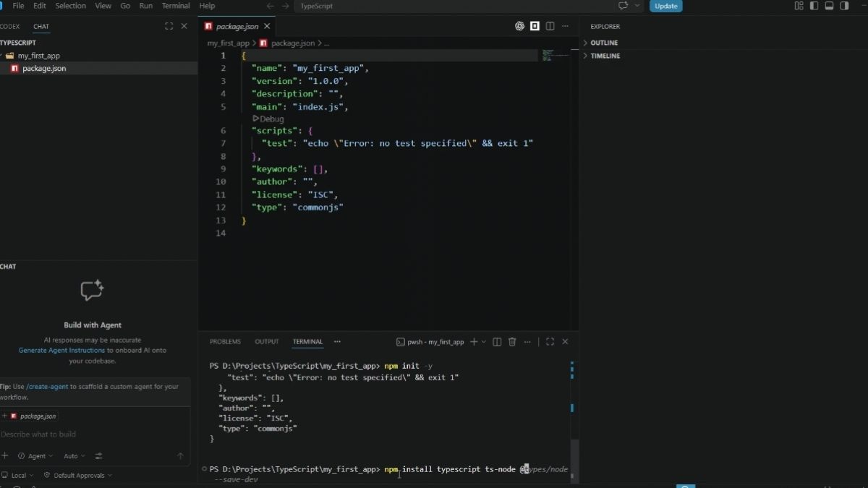Image resolution: width=868 pixels, height=488 pixels.
Task: Open the editor More Actions ellipsis
Action: coord(565,26)
